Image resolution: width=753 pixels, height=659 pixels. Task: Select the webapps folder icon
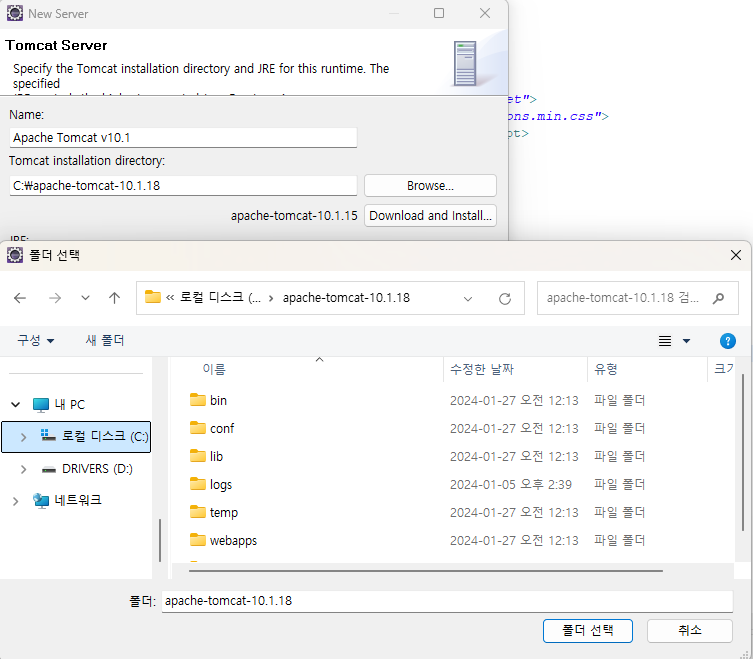click(197, 540)
